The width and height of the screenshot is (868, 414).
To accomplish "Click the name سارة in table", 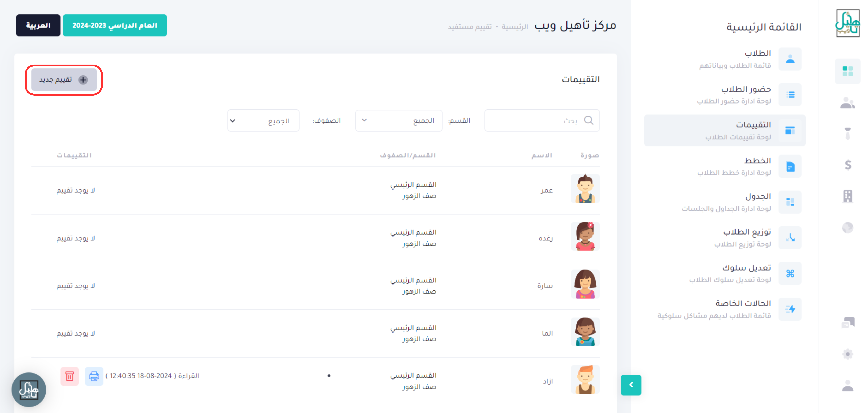I will click(x=545, y=286).
